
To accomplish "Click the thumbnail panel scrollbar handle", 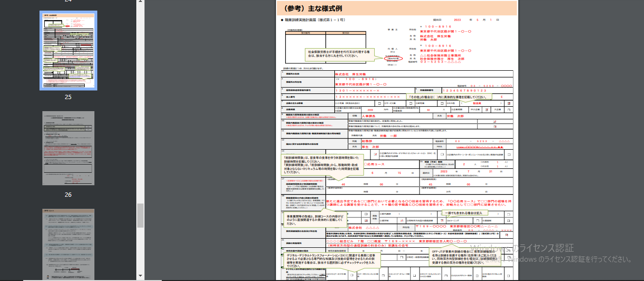I will [x=140, y=215].
